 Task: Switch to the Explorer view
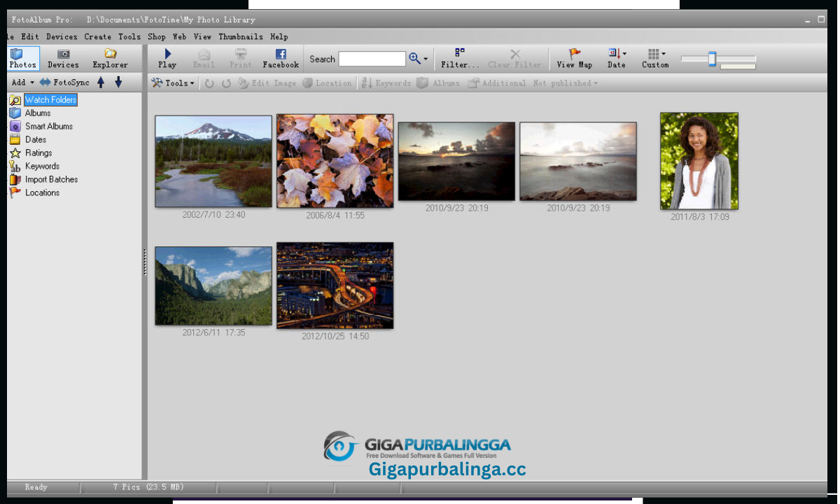click(110, 58)
